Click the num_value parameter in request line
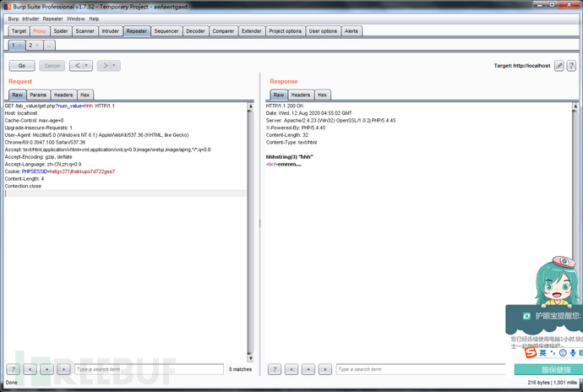The image size is (583, 392). (69, 106)
